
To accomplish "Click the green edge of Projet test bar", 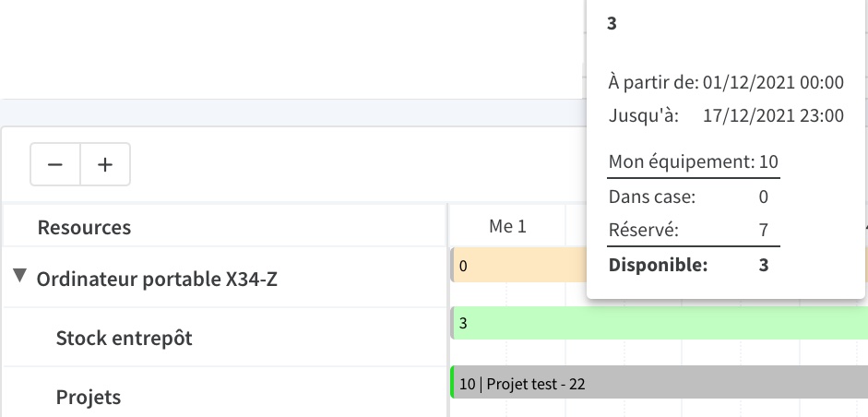I will tap(452, 382).
